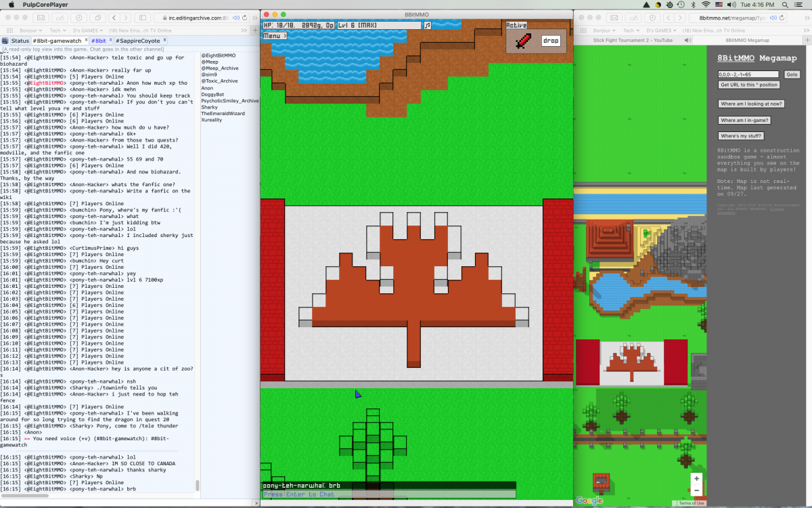Go forward in the IRC browser window

127,18
